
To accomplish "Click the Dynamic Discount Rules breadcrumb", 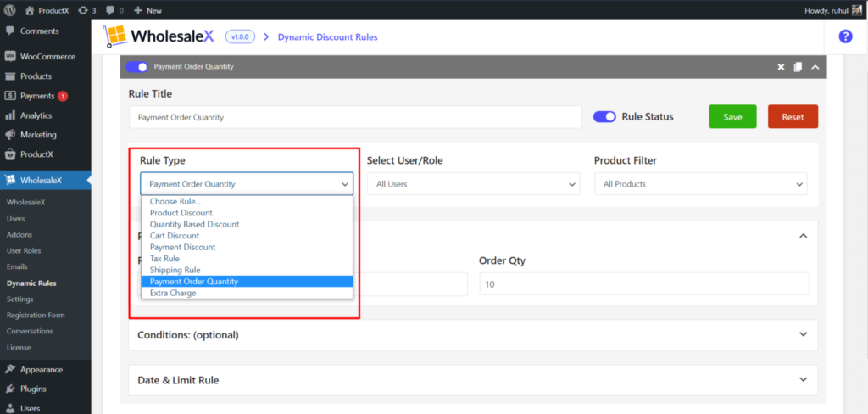I will tap(328, 37).
